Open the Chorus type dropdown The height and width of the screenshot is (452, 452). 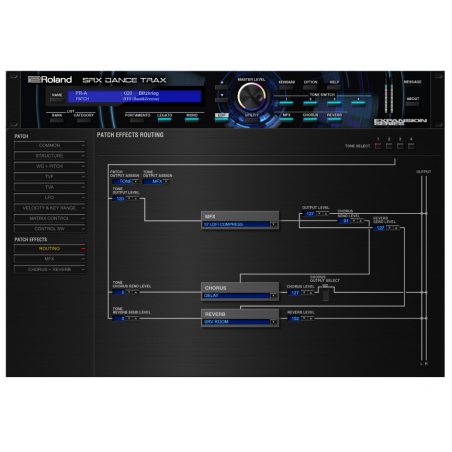(273, 296)
